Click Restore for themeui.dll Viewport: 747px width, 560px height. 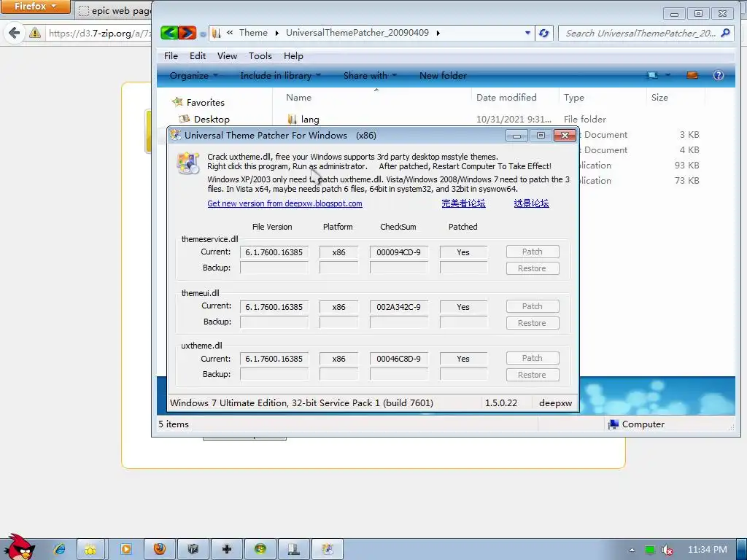coord(532,323)
